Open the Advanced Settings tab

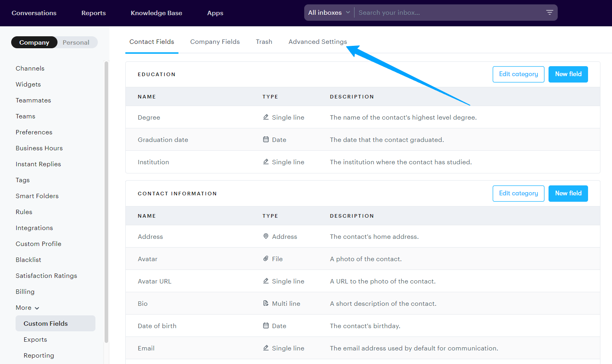pyautogui.click(x=317, y=42)
